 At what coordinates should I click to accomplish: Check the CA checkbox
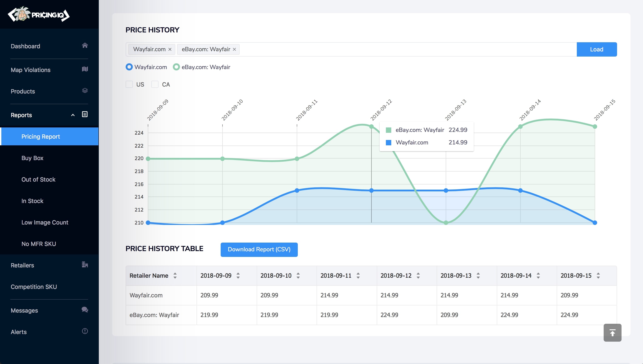(x=155, y=84)
